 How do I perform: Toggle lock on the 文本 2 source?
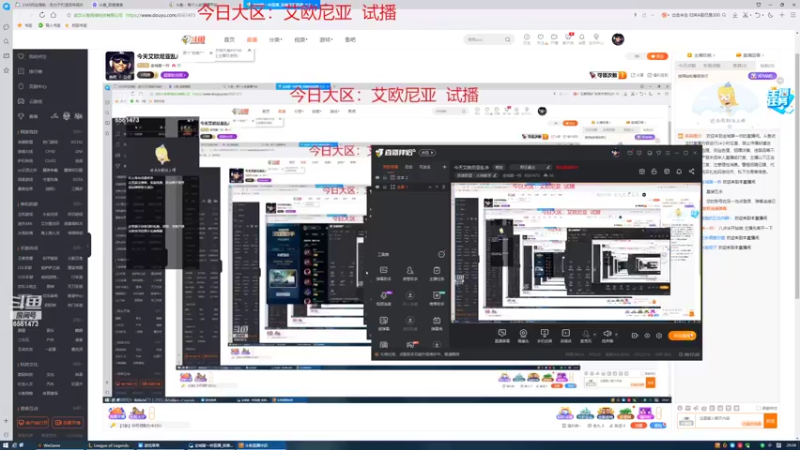[x=385, y=178]
